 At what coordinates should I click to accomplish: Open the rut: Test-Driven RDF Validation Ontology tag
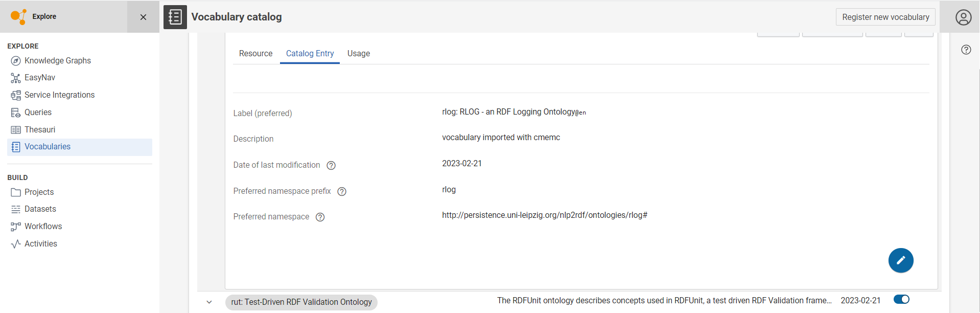tap(301, 302)
